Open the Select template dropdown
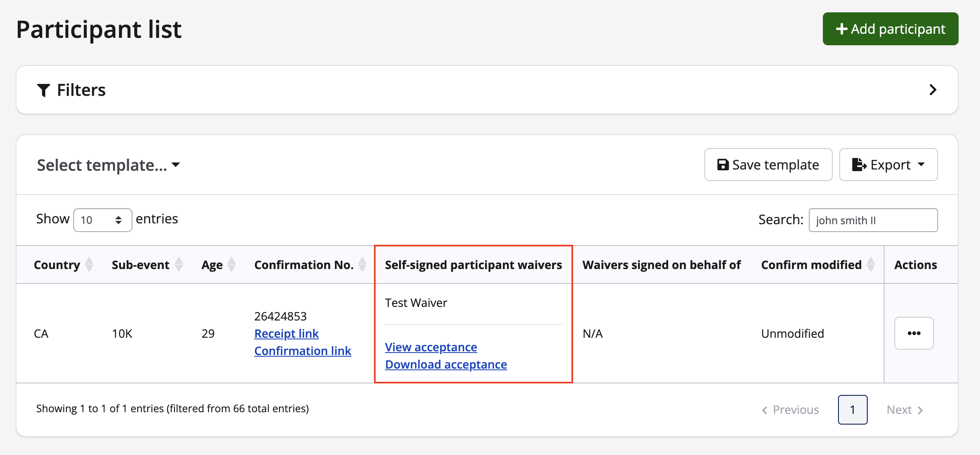Image resolution: width=980 pixels, height=455 pixels. [x=109, y=165]
